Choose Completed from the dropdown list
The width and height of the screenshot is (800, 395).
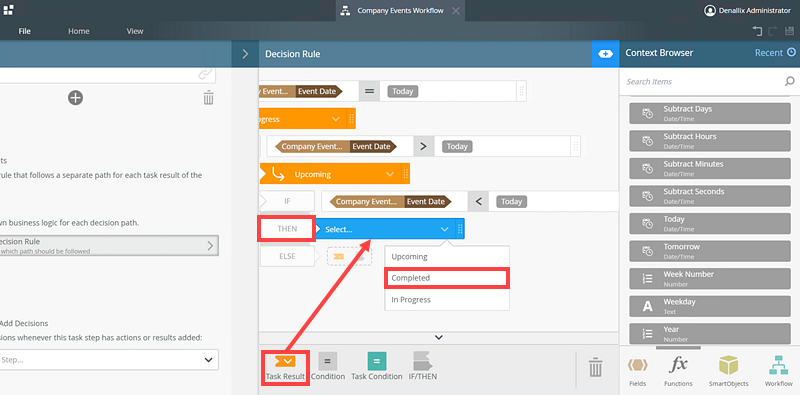click(x=447, y=278)
